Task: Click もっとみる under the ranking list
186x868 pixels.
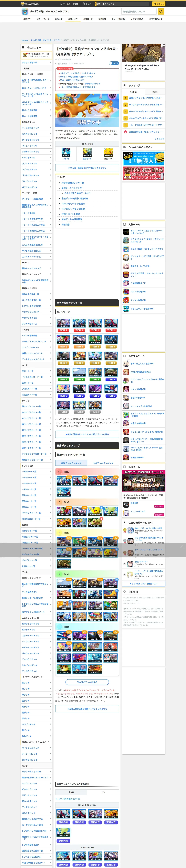Action: (159, 138)
